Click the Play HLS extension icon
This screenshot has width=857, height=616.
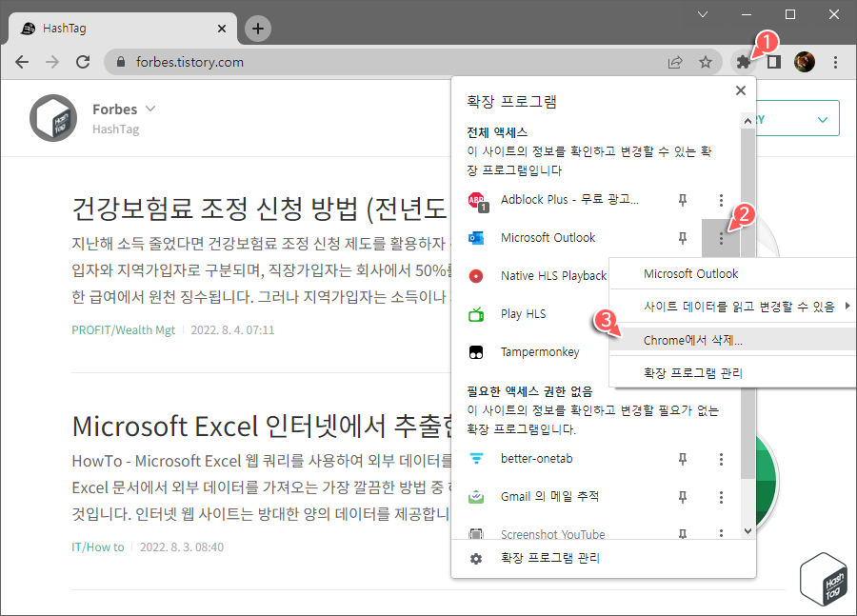477,313
